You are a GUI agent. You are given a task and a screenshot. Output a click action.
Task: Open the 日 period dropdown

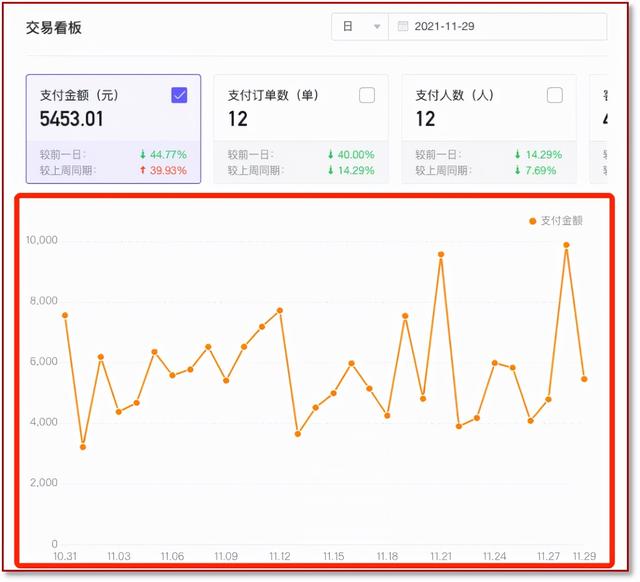click(360, 27)
